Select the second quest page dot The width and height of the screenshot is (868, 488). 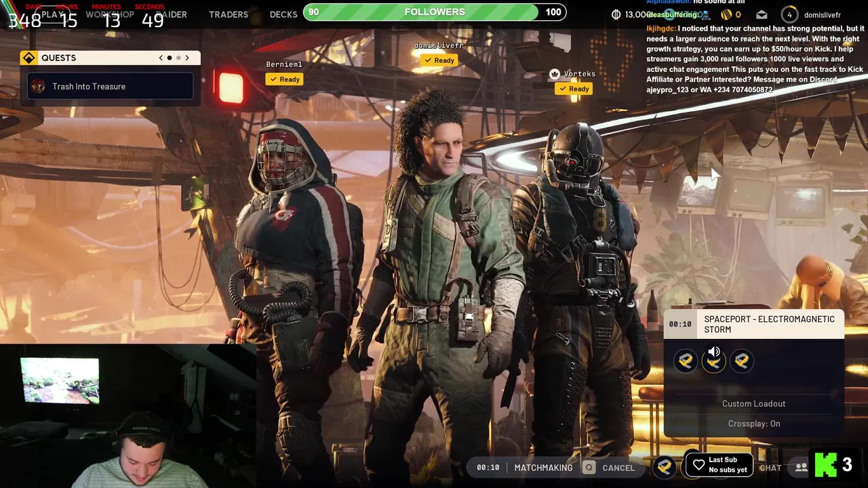click(x=178, y=58)
